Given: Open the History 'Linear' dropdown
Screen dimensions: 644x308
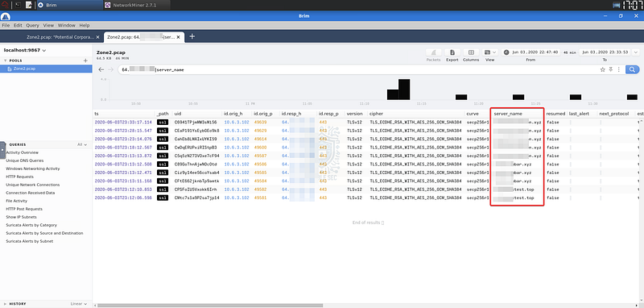Looking at the screenshot, I should pos(79,304).
